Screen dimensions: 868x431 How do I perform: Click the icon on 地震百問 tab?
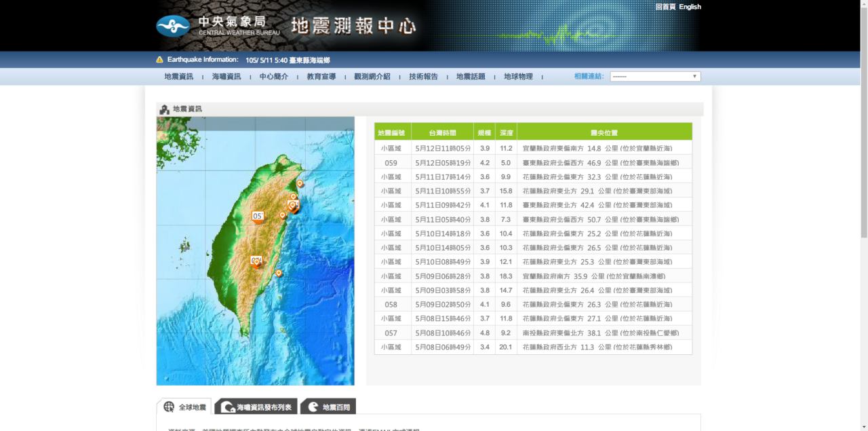313,407
